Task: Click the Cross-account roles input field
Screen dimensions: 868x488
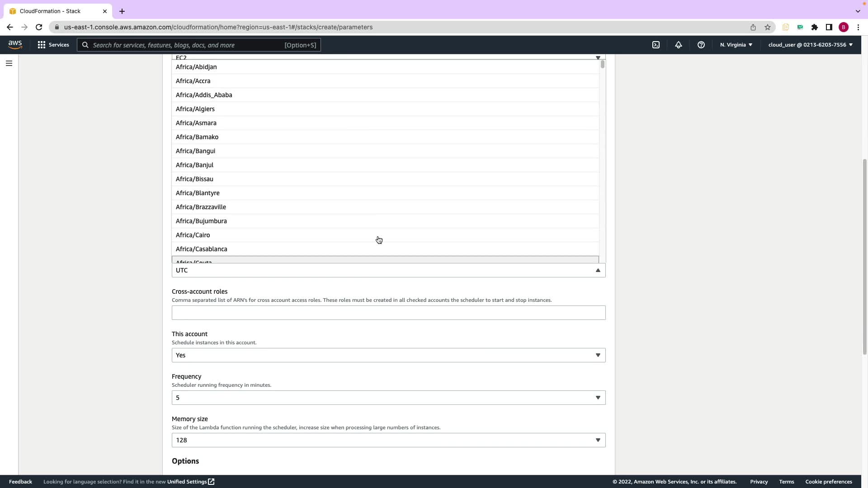Action: click(388, 313)
